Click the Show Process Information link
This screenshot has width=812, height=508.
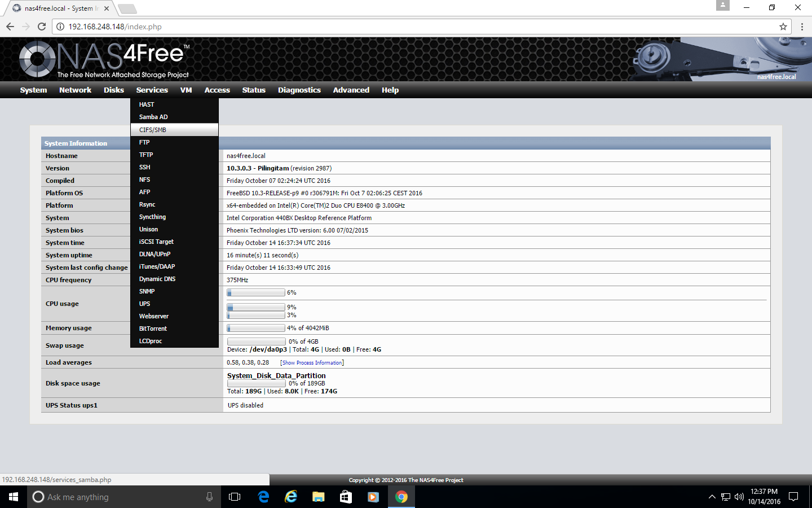coord(312,363)
